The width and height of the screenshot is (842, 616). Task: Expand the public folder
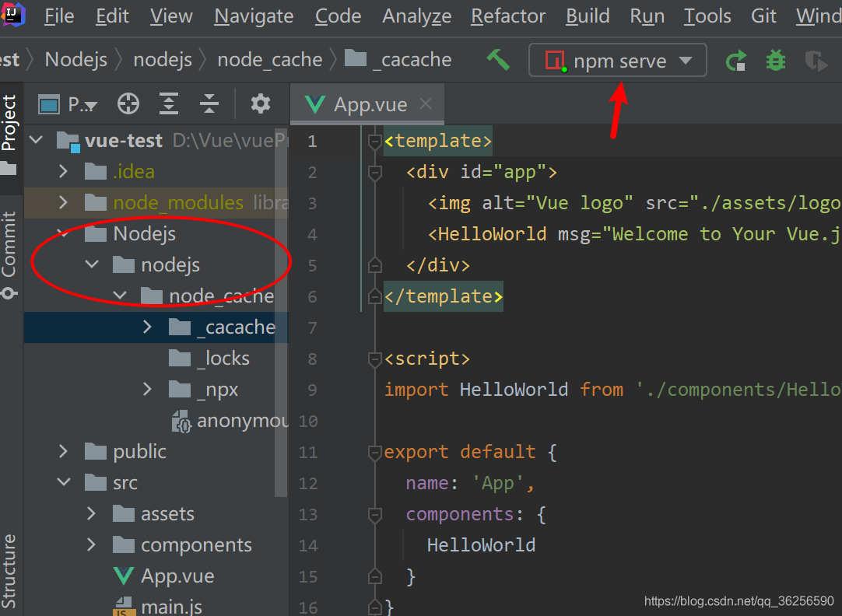(63, 451)
